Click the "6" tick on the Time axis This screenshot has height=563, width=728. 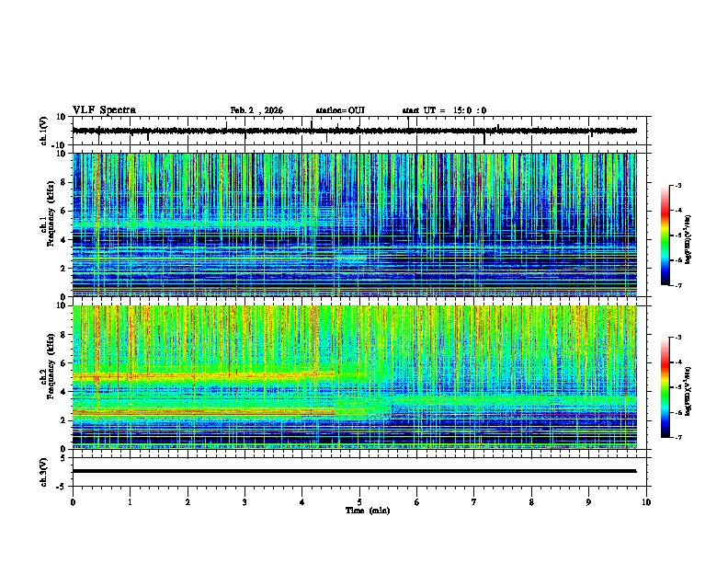click(417, 502)
